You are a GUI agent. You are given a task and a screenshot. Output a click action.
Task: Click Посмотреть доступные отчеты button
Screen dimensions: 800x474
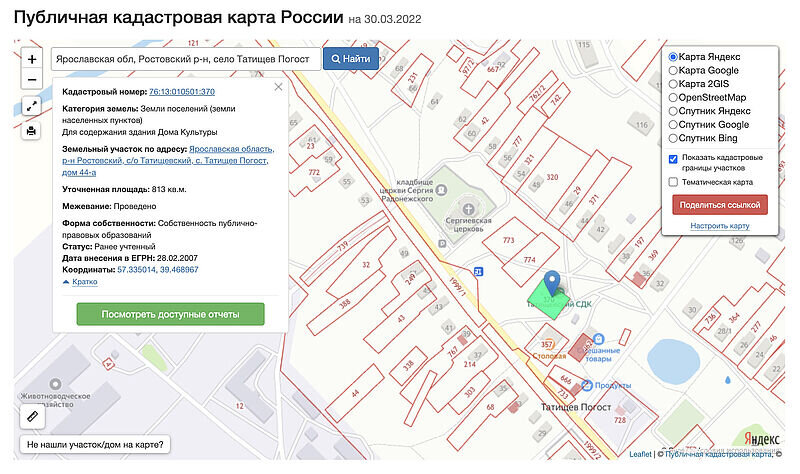pos(170,314)
